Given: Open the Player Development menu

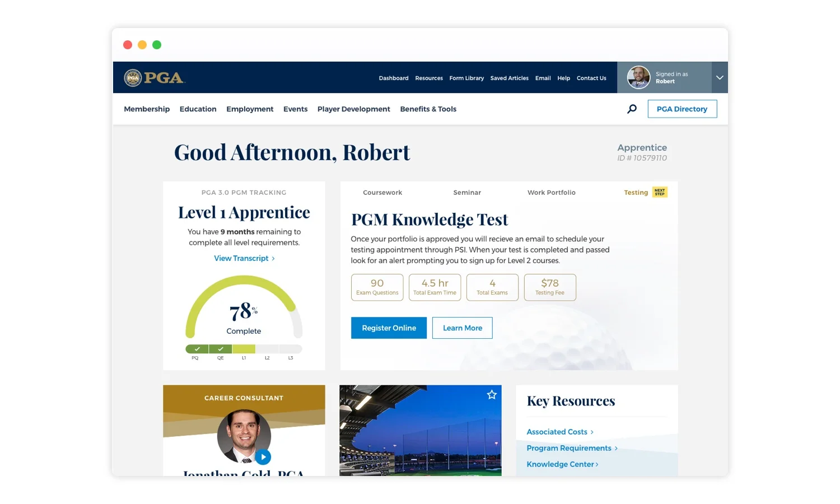Looking at the screenshot, I should pyautogui.click(x=354, y=109).
